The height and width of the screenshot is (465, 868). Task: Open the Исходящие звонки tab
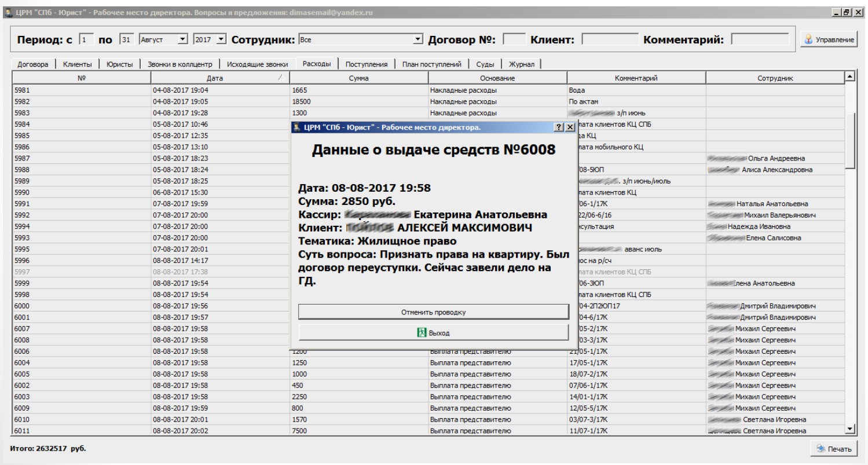(258, 65)
